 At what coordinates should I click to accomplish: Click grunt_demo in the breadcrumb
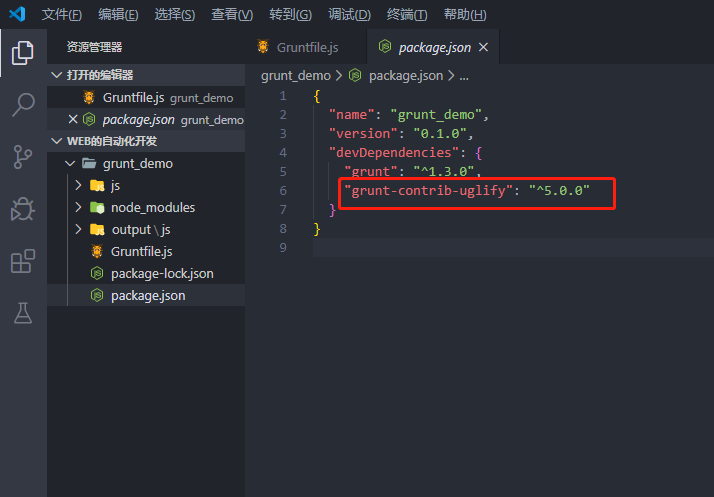tap(296, 76)
